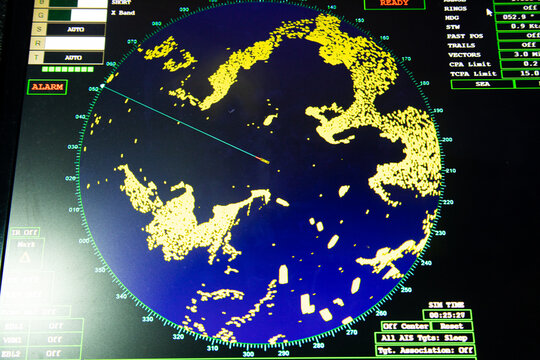The width and height of the screenshot is (540, 360).
Task: Click the SIM TIME label
Action: coord(446,305)
